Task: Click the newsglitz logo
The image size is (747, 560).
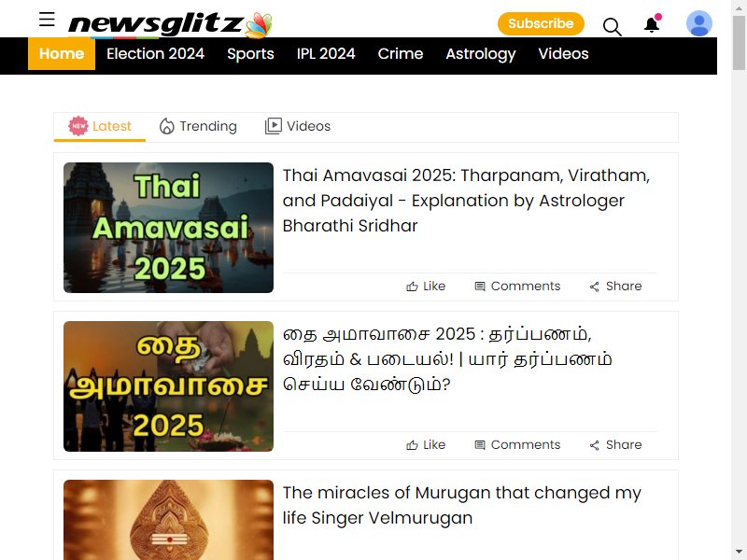Action: (x=170, y=24)
